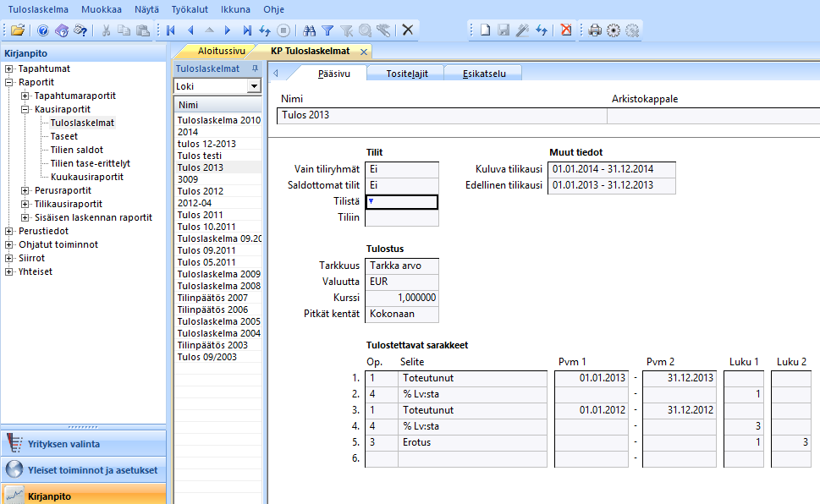Collapse the Kausiraportit node

25,109
